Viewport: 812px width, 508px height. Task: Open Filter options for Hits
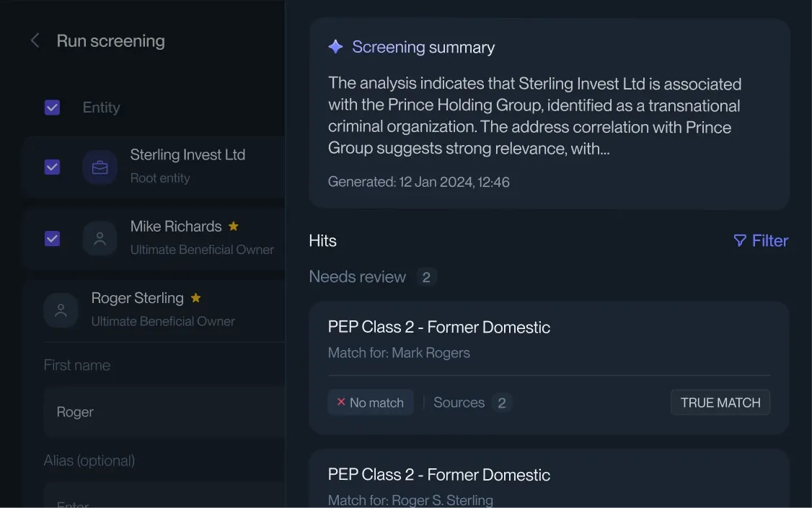(x=761, y=240)
